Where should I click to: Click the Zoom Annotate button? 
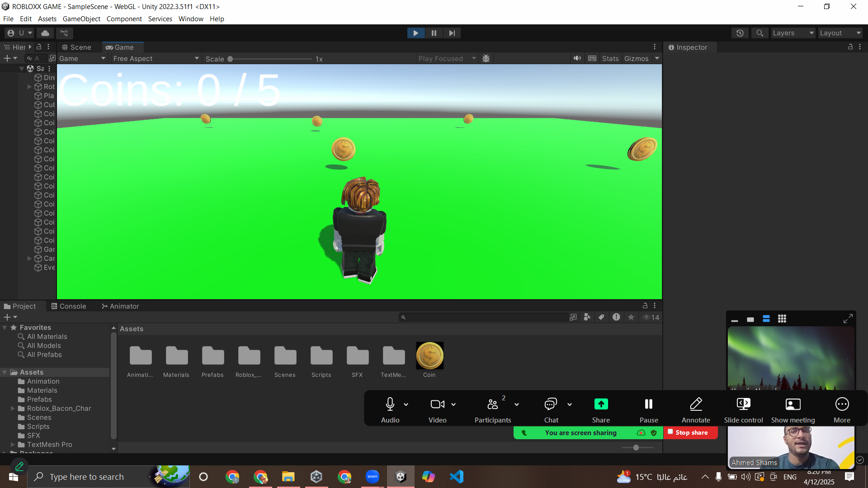tap(696, 410)
